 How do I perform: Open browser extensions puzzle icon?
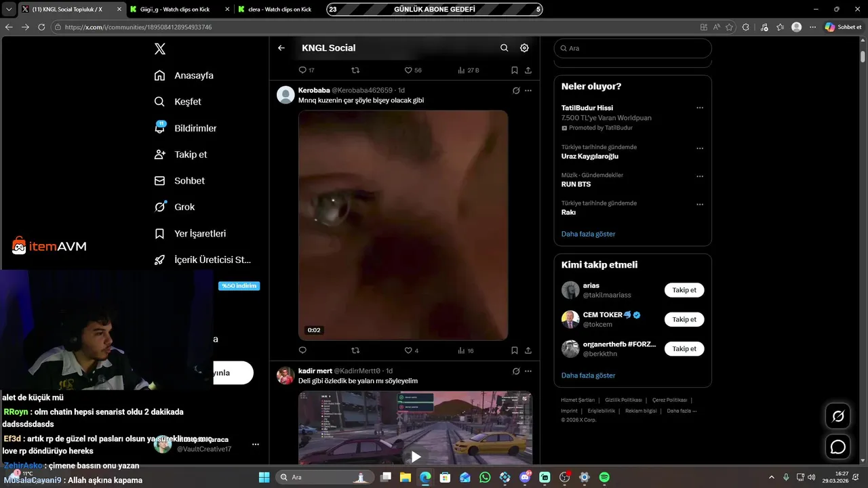tap(746, 27)
